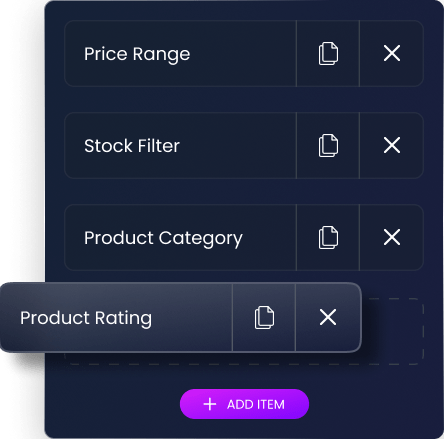The image size is (444, 439).
Task: Click the purple Add Item button
Action: [x=244, y=404]
